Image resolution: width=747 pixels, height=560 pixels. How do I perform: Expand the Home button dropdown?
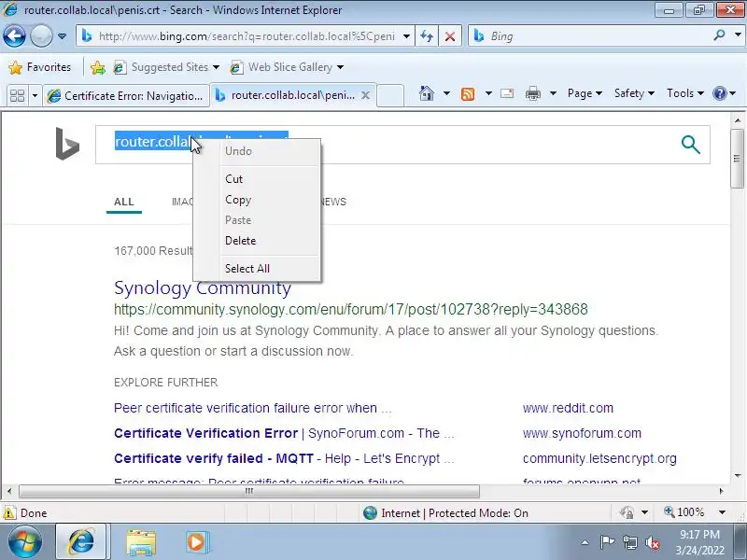(x=446, y=93)
